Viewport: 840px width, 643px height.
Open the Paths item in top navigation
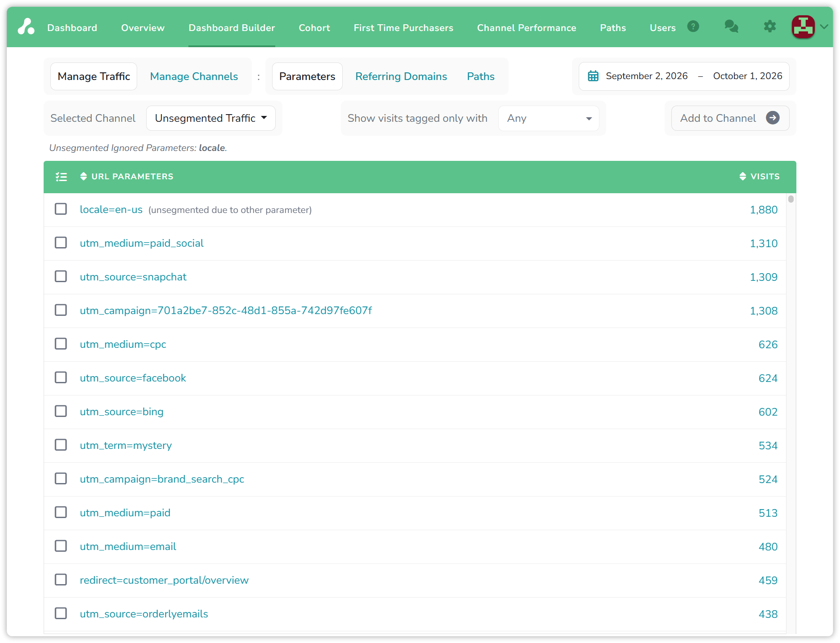[613, 28]
